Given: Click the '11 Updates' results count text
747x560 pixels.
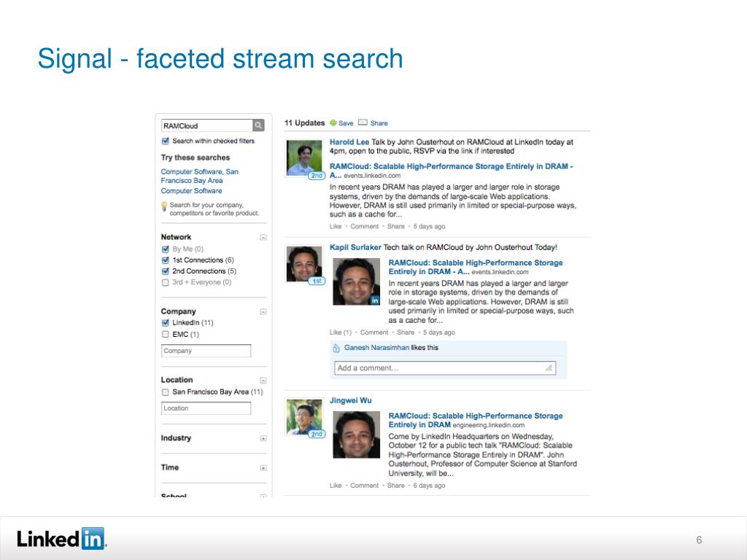Looking at the screenshot, I should tap(304, 122).
